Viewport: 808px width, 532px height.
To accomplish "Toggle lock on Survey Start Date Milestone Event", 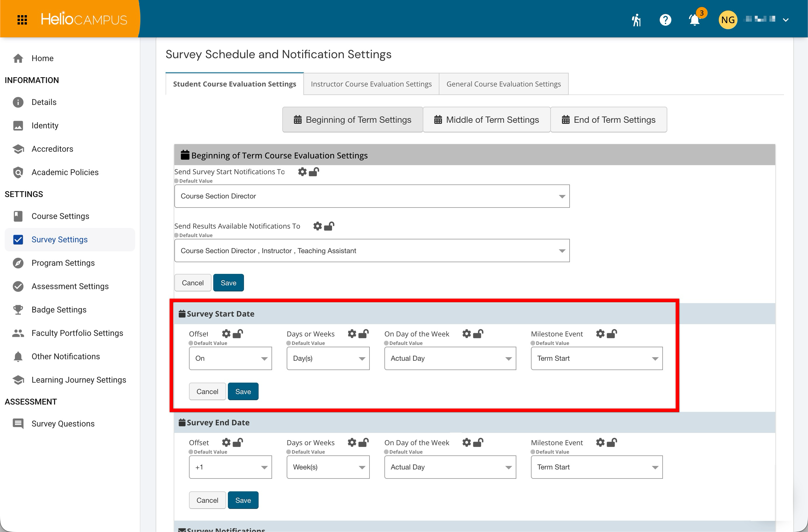I will [x=612, y=334].
